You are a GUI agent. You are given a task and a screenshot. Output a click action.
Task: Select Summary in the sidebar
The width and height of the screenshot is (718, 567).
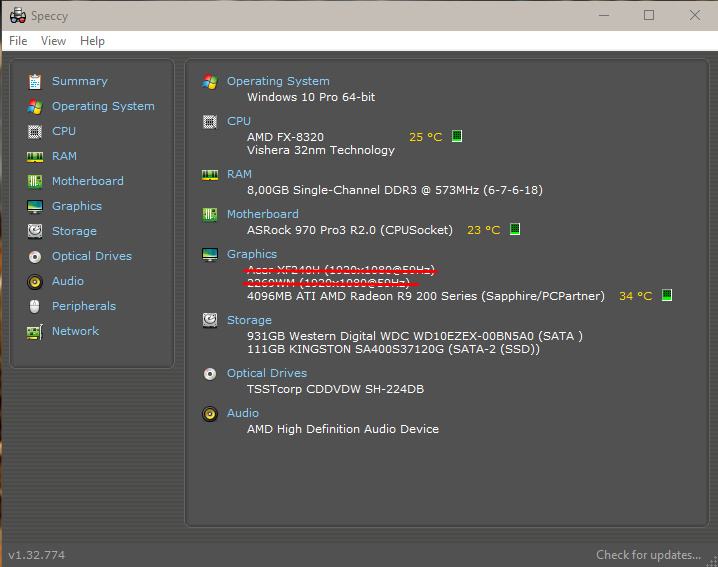point(79,81)
